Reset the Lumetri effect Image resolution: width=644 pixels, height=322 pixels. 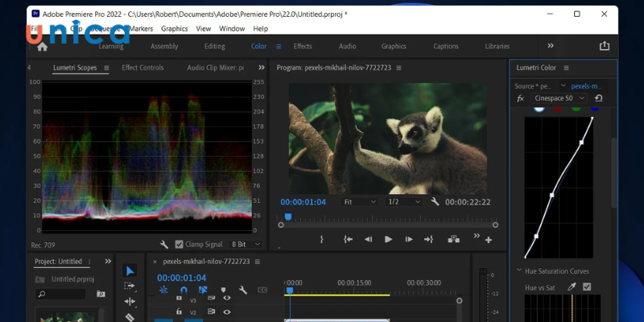(x=598, y=98)
